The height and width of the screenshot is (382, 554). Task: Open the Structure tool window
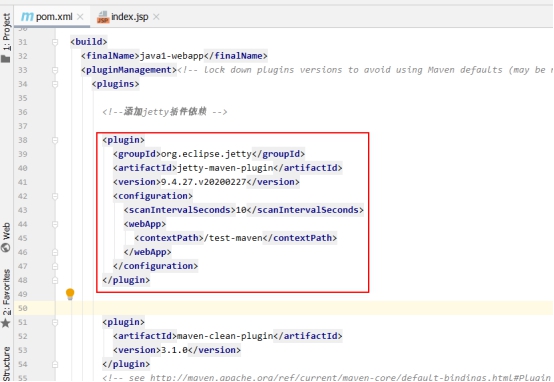pos(6,364)
